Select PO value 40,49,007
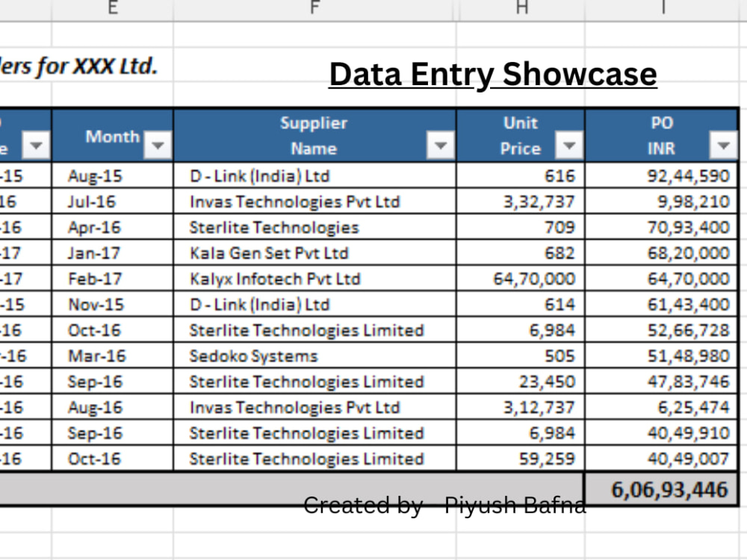The width and height of the screenshot is (747, 560). point(662,458)
